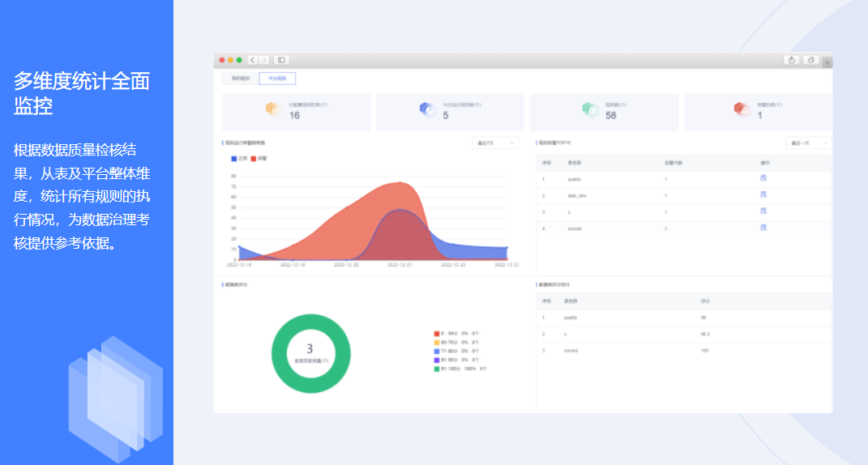Viewport: 868px width, 465px height.
Task: Click the stat card showing value 16
Action: [x=296, y=113]
